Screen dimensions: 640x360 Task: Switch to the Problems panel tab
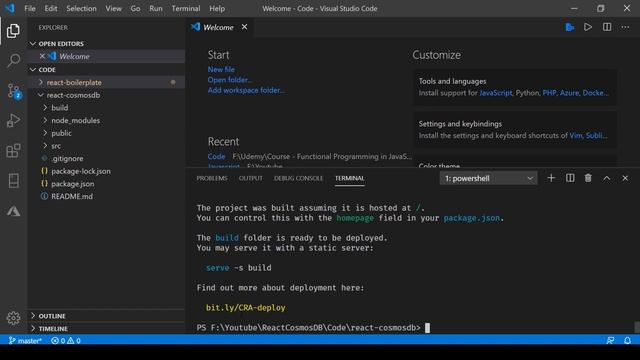[212, 178]
